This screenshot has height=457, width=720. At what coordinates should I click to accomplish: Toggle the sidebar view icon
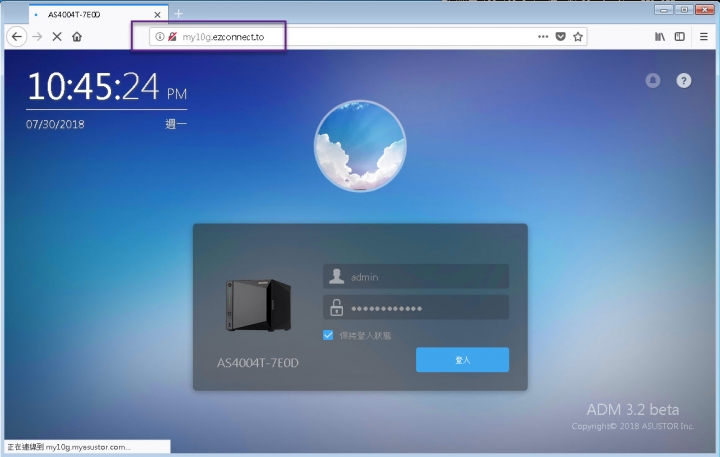680,37
